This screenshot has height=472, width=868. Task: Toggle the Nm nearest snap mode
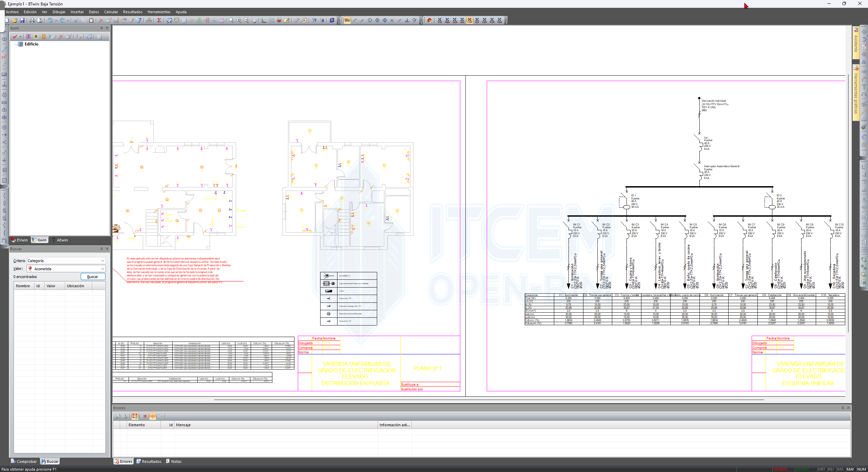[x=347, y=20]
